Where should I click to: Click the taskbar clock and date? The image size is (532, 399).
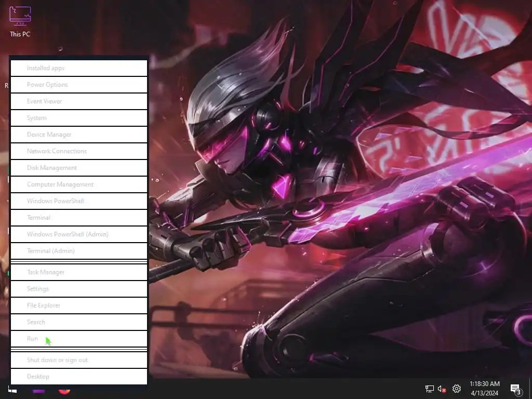[485, 389]
